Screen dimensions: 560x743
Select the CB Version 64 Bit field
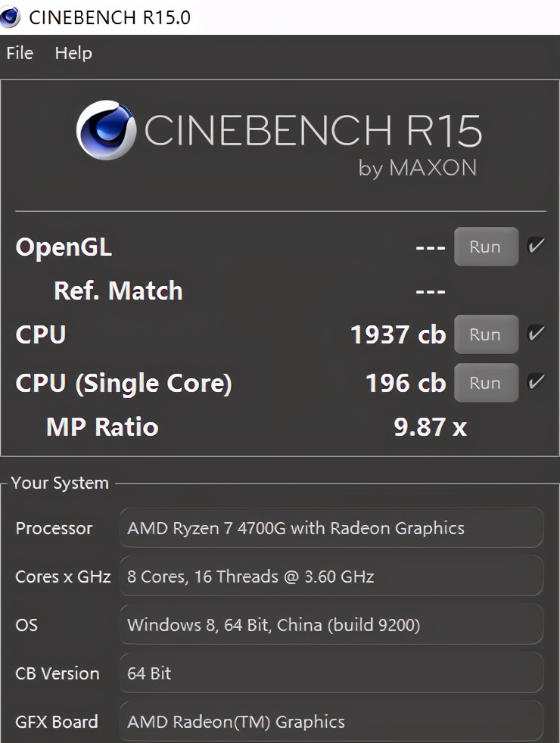(x=331, y=673)
